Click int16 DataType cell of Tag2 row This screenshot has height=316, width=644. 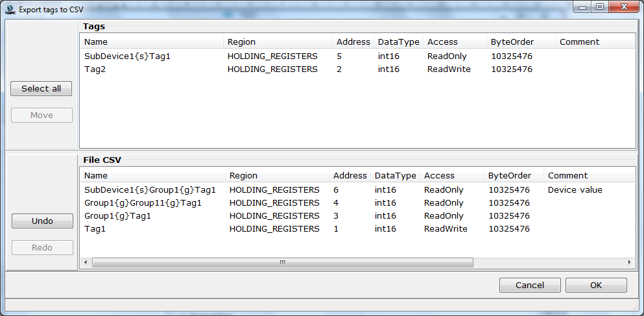(x=388, y=69)
